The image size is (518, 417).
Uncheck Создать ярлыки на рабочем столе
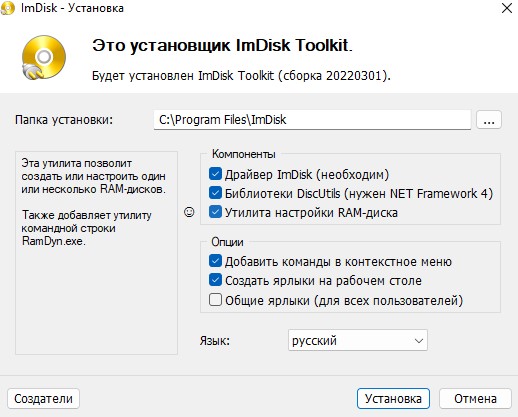pos(215,280)
